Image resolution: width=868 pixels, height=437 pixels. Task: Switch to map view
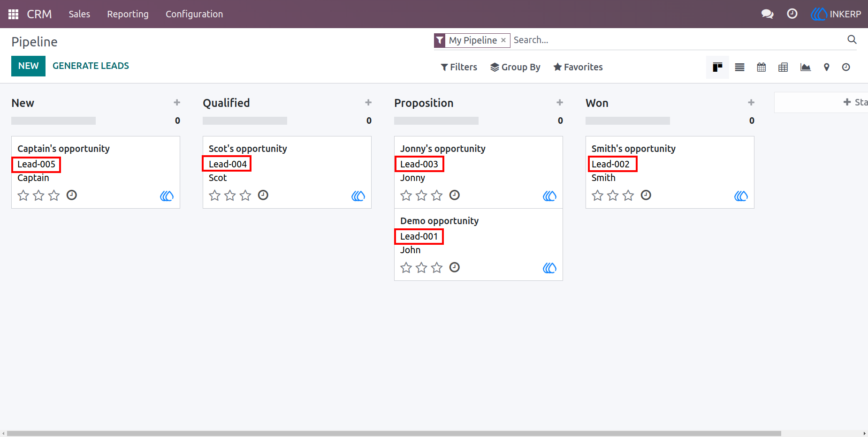(826, 67)
